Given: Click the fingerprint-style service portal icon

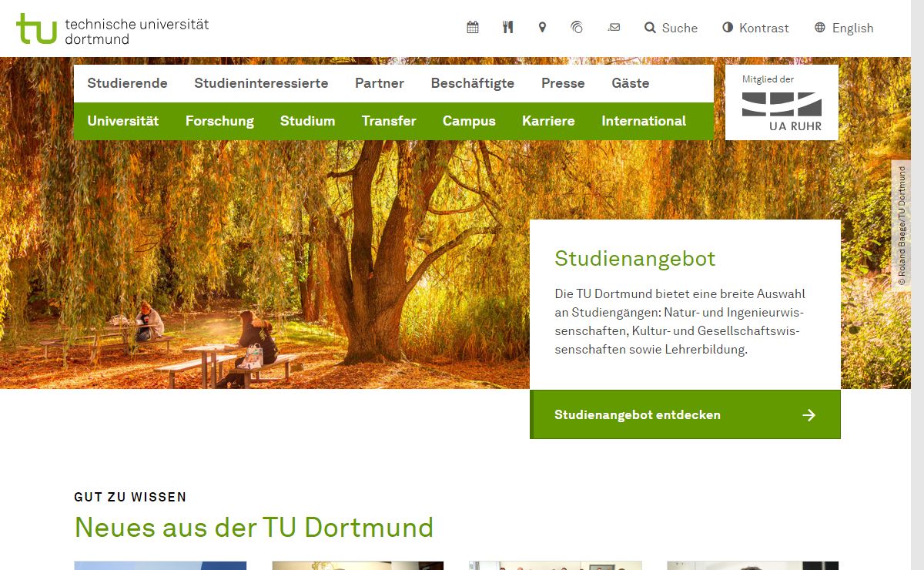Looking at the screenshot, I should tap(577, 28).
